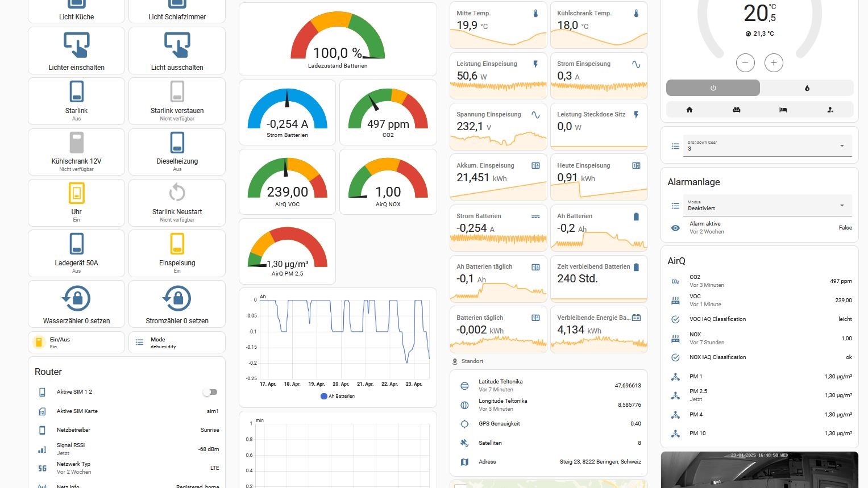This screenshot has width=868, height=488.
Task: Toggle the Aktive SIM 1 2 switch
Action: point(210,392)
